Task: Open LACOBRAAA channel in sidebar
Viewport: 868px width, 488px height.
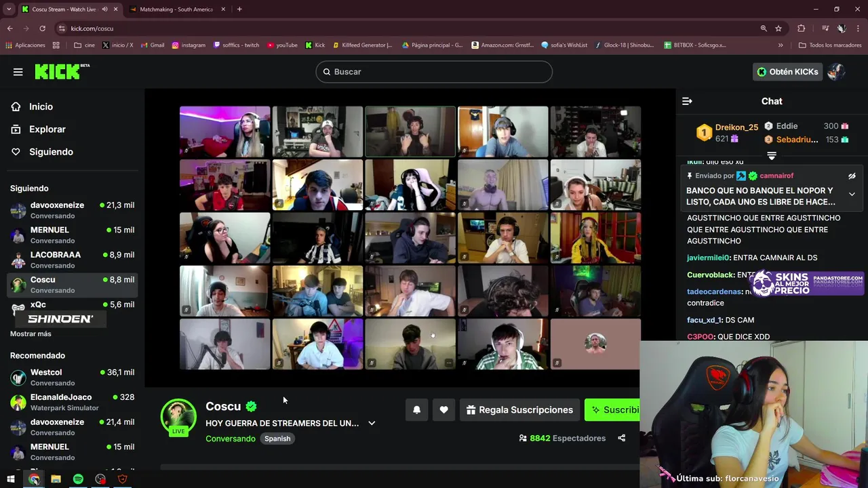Action: tap(72, 260)
